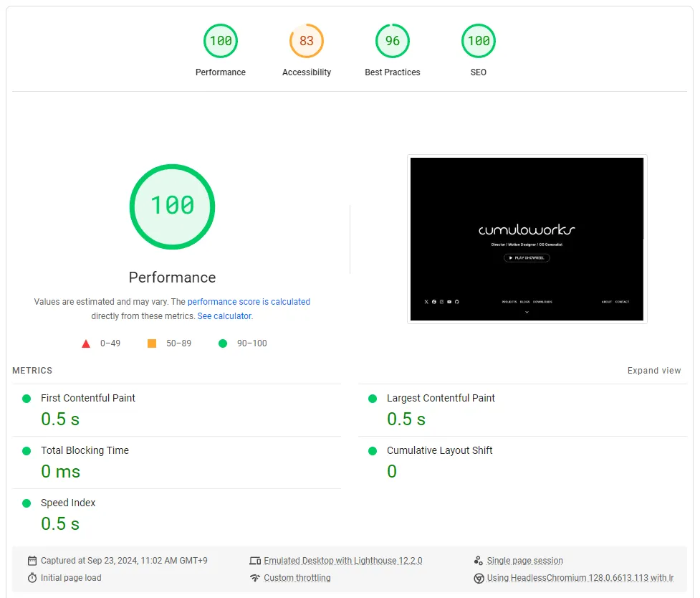This screenshot has width=700, height=598.
Task: Click the large 100 Performance gauge
Action: (x=172, y=207)
